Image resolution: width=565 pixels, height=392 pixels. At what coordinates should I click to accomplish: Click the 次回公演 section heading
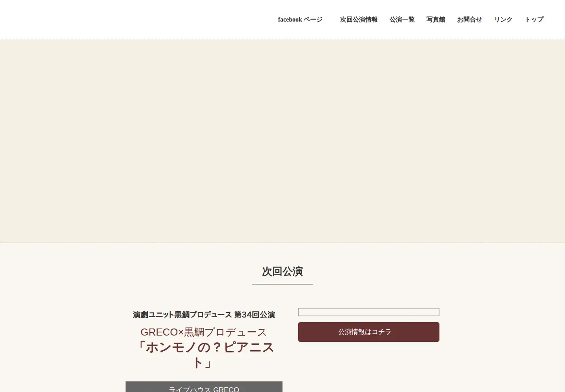coord(282,271)
